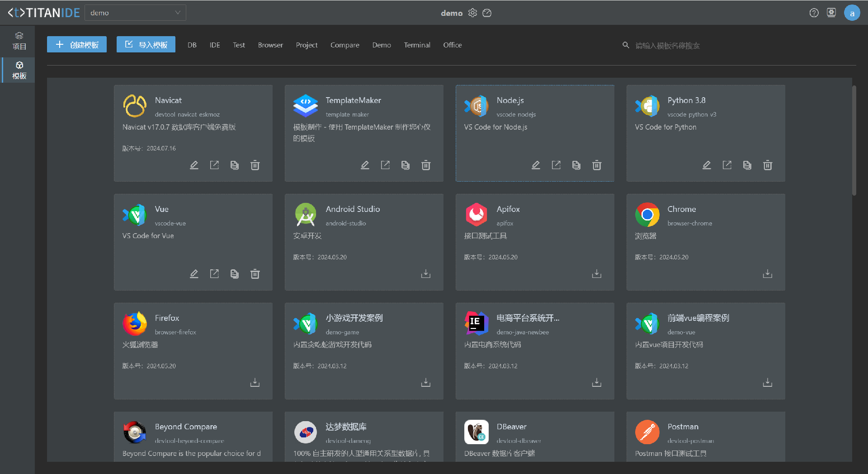Click the dashboard gauge icon in header
868x474 pixels.
point(487,13)
